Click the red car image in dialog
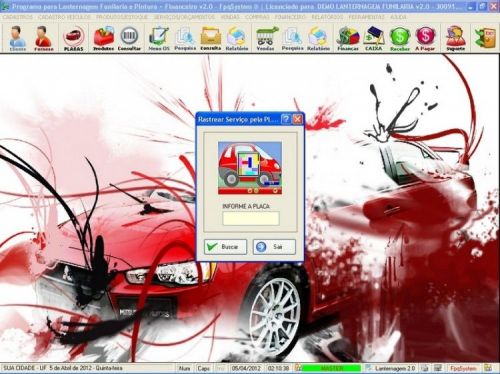 [x=250, y=168]
